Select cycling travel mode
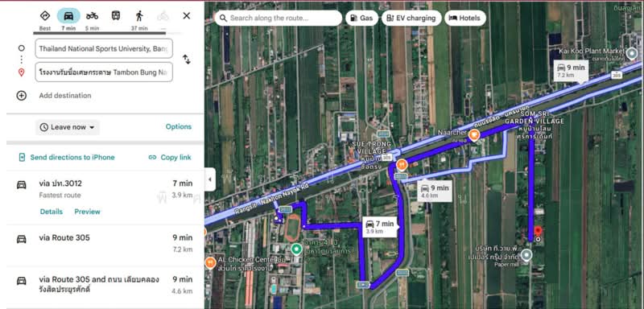The width and height of the screenshot is (644, 309). click(163, 16)
